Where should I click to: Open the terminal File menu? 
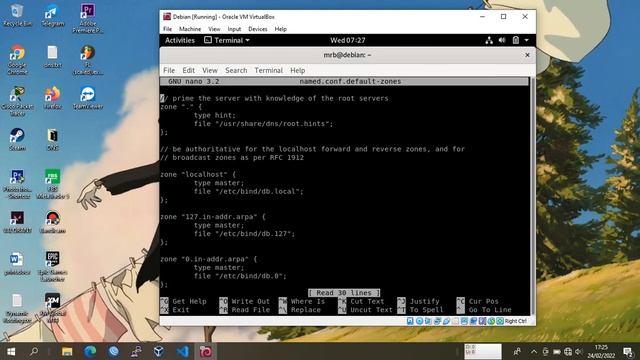169,70
